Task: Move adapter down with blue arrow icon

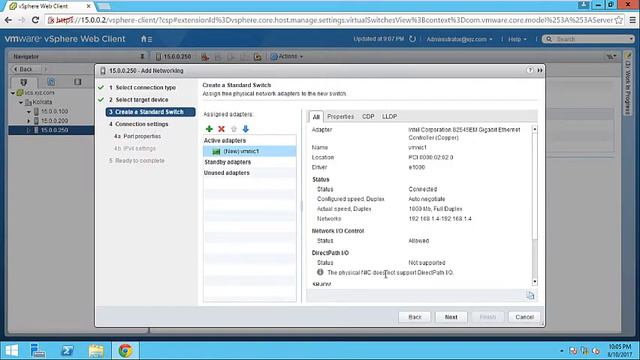Action: click(x=245, y=129)
